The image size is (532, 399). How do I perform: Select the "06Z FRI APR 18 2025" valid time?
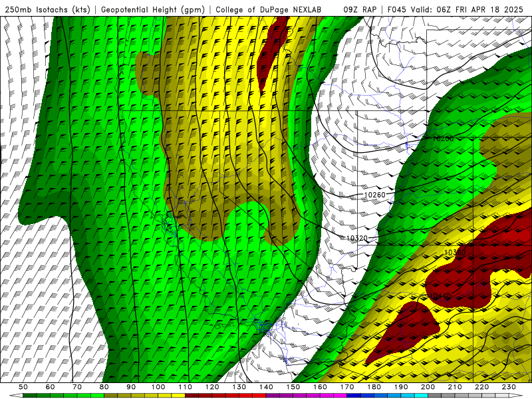[x=480, y=9]
